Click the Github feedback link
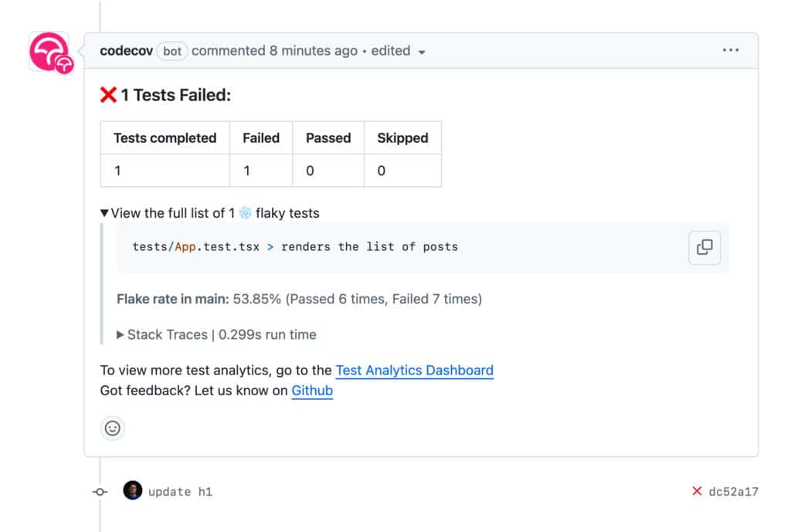Screen dimensions: 791x532 tap(312, 391)
